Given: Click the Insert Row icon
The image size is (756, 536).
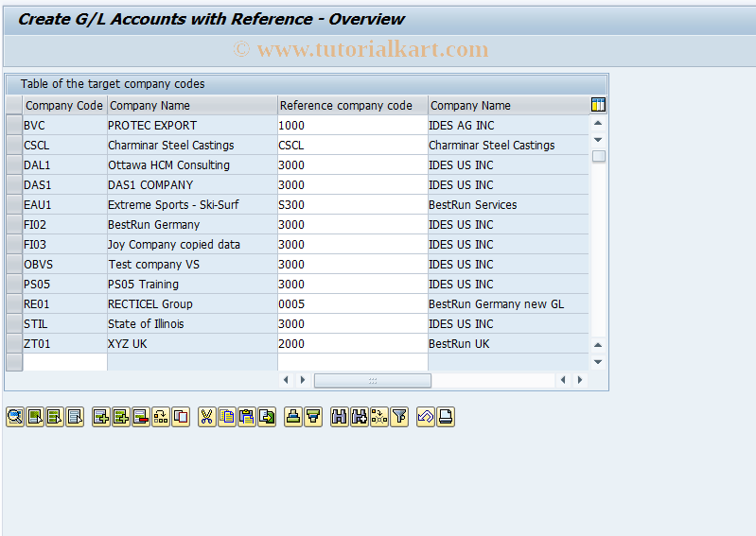Looking at the screenshot, I should (121, 417).
